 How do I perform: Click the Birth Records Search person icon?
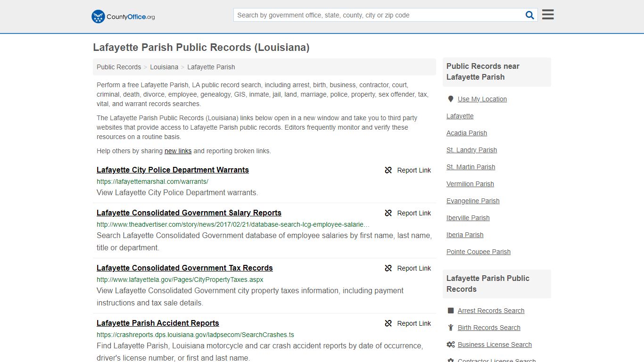coord(451,328)
